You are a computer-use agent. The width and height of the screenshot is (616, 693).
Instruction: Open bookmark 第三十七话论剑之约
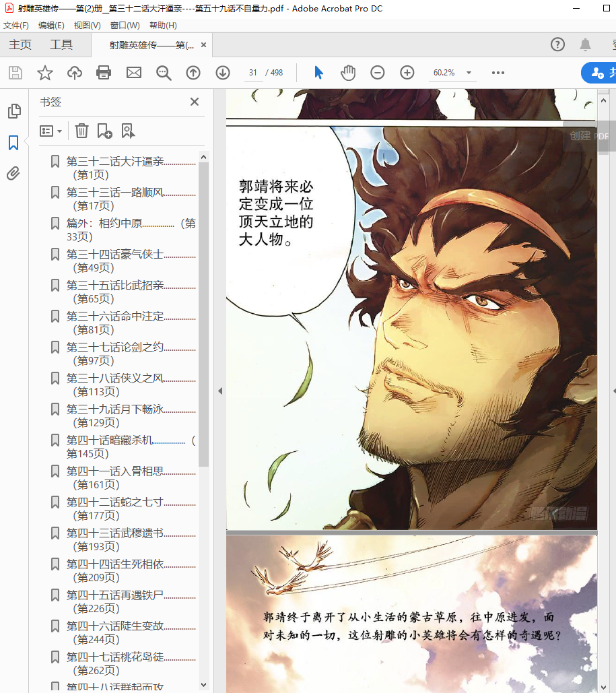point(131,354)
